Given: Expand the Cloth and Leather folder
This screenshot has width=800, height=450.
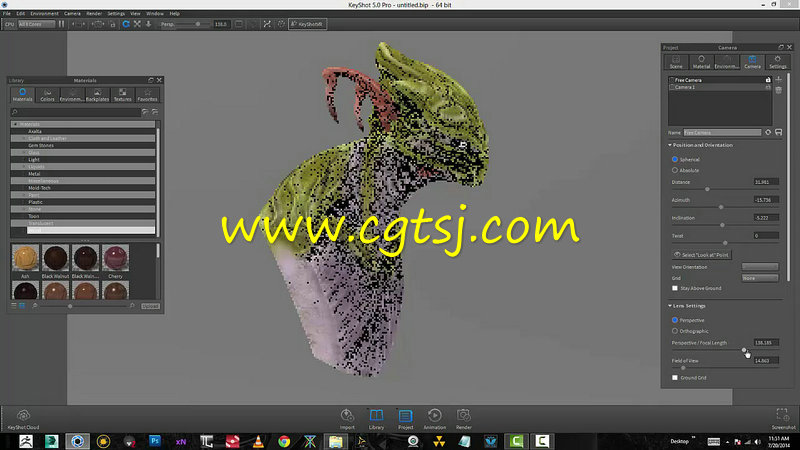Looking at the screenshot, I should [x=23, y=138].
